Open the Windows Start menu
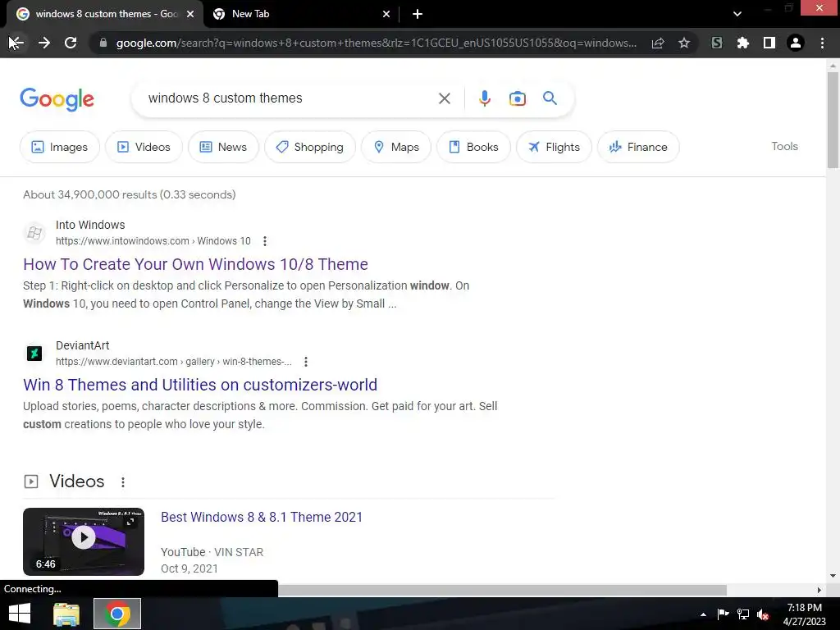Screen dimensions: 840x630 click(x=20, y=614)
